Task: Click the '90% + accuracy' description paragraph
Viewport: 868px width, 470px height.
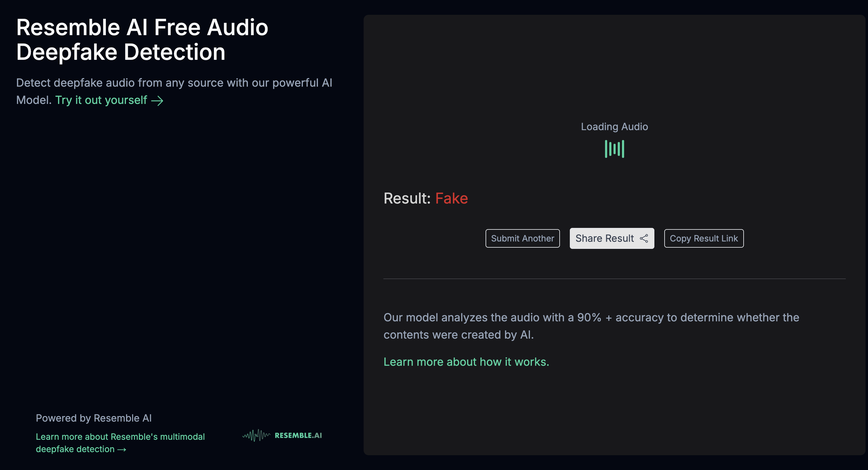Action: coord(591,326)
